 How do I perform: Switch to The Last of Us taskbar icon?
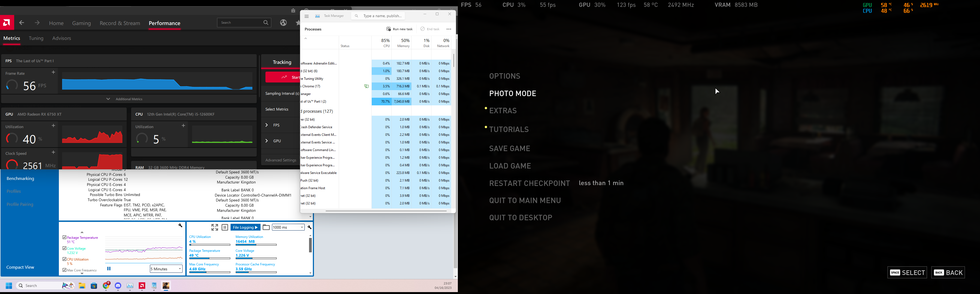point(166,286)
